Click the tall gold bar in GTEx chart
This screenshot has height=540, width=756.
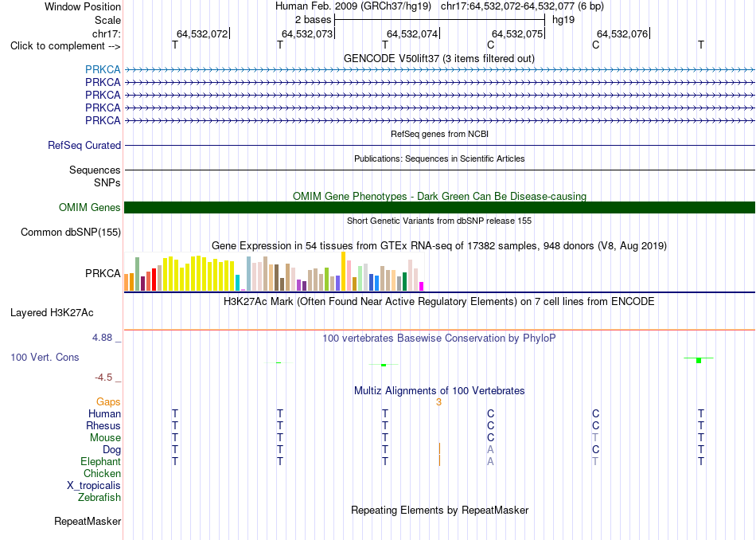[343, 272]
